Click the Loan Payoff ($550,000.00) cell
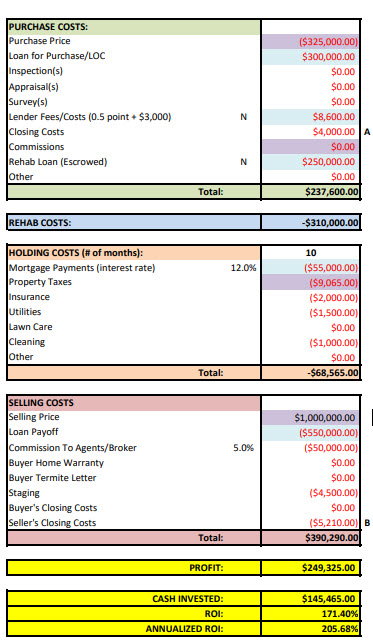373x642 pixels. point(310,433)
